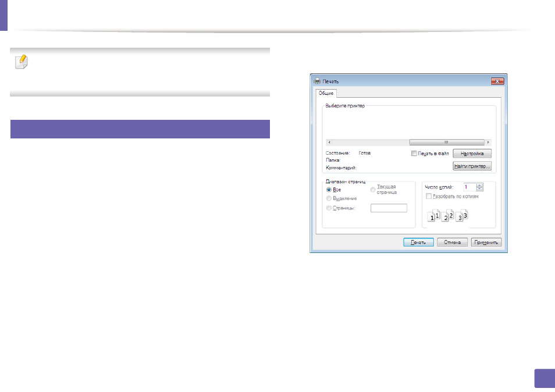The image size is (555, 392).
Task: Select the Страницы radio button
Action: point(329,208)
